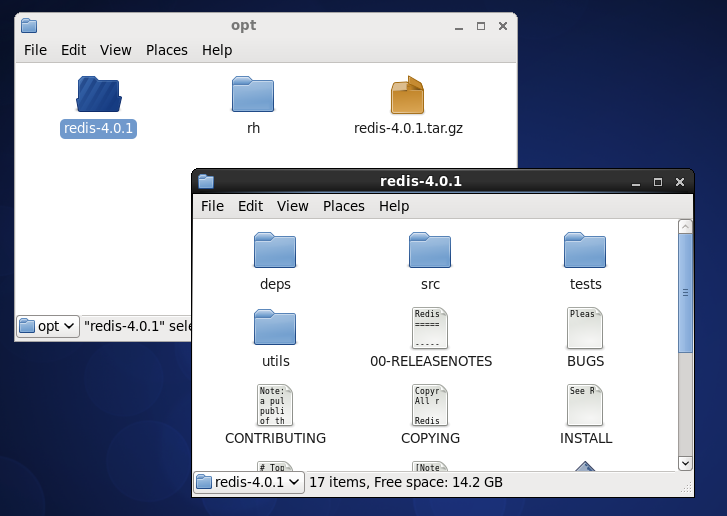The image size is (727, 516).
Task: Select the redis-4.0.1.tar.gz archive icon
Action: tap(408, 95)
